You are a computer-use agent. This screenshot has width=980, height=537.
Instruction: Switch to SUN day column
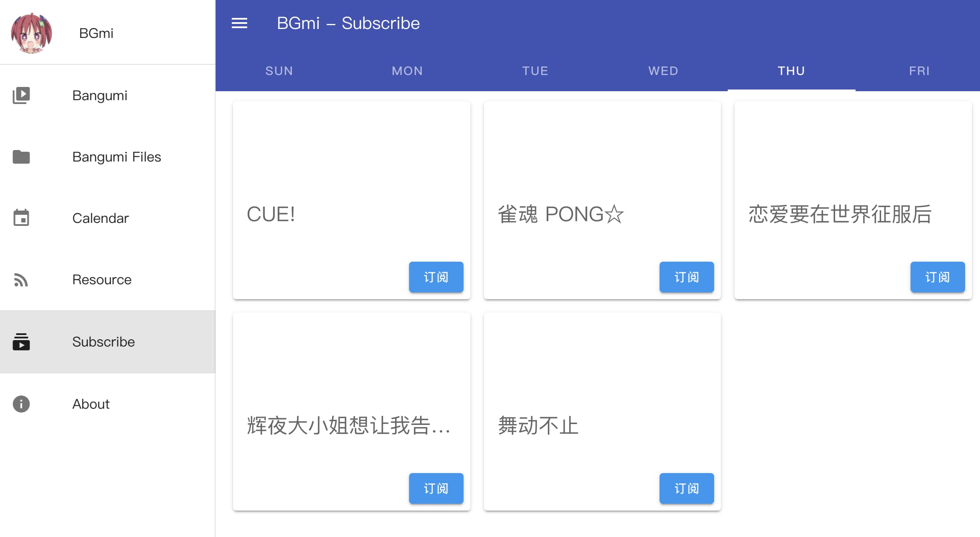click(280, 71)
